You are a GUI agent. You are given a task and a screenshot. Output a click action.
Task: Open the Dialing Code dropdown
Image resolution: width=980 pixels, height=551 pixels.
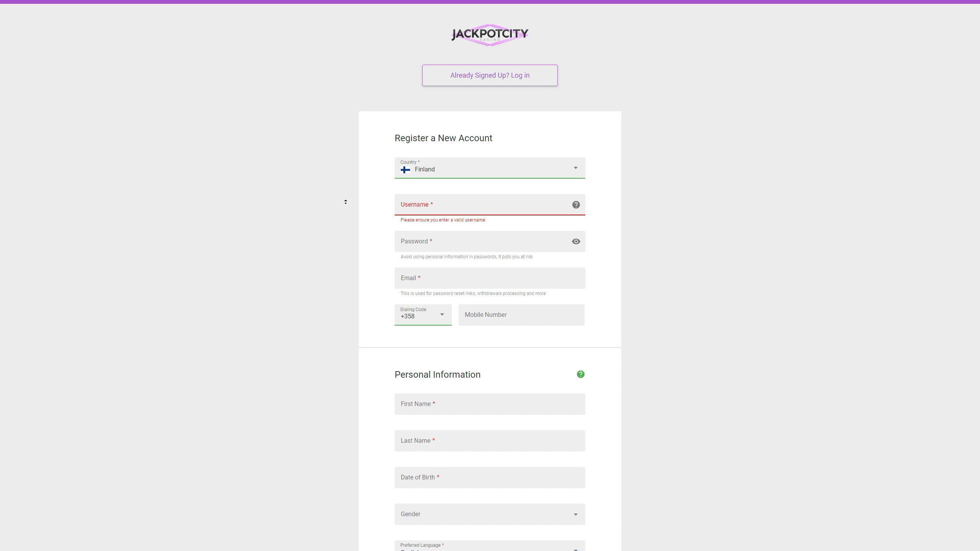click(423, 315)
